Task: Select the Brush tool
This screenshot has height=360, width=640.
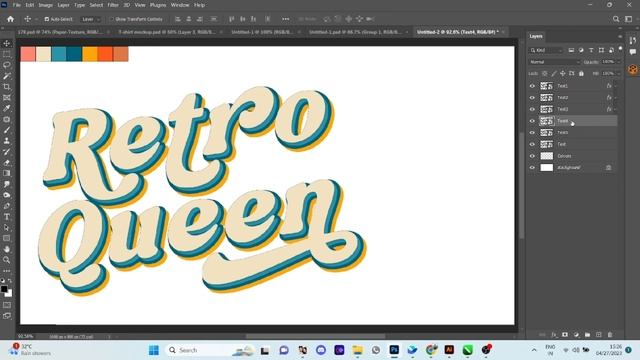Action: pyautogui.click(x=7, y=130)
